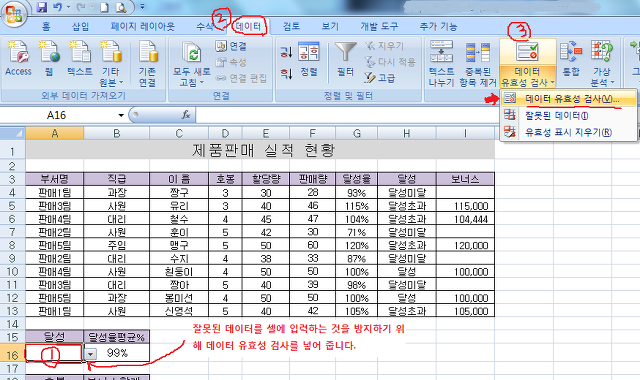The image size is (640, 380).
Task: Click the title cell 제품판매 실적 현황
Action: click(260, 150)
